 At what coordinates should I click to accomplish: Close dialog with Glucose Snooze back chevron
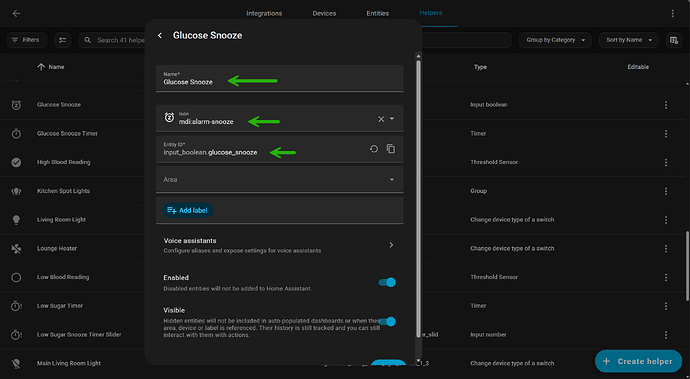click(x=160, y=36)
